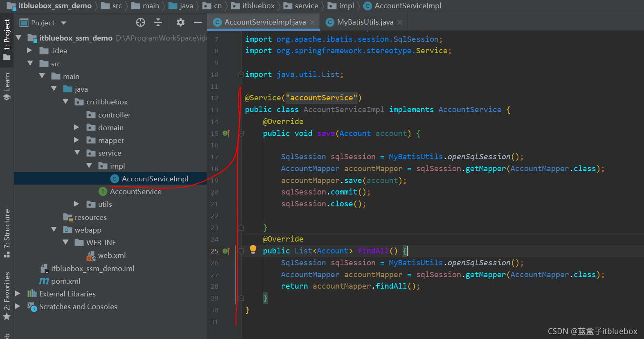This screenshot has height=339, width=644.
Task: Fold the save method via gutter toggle
Action: [241, 133]
